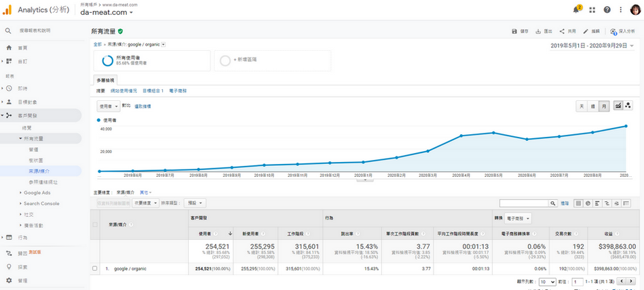The image size is (644, 290).
Task: Open the 深入分析 insights icon
Action: [613, 32]
